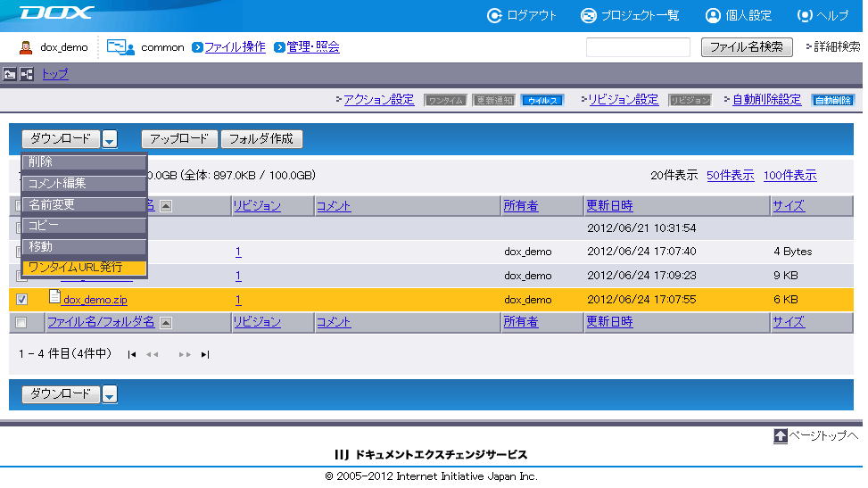Open プロジェクト一覧 project list icon

tap(588, 15)
